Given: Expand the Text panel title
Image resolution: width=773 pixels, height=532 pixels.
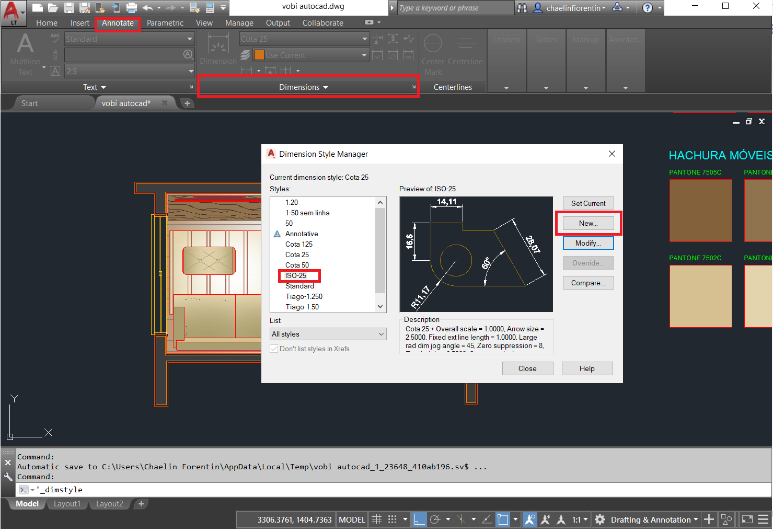Looking at the screenshot, I should [95, 87].
